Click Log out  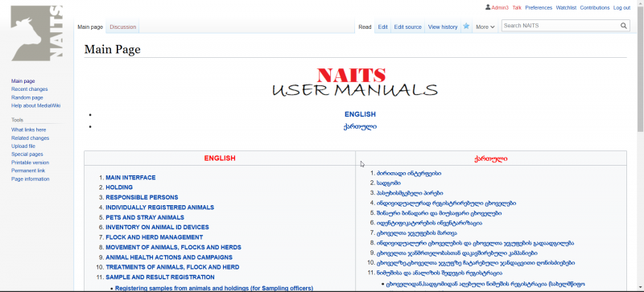pyautogui.click(x=621, y=8)
